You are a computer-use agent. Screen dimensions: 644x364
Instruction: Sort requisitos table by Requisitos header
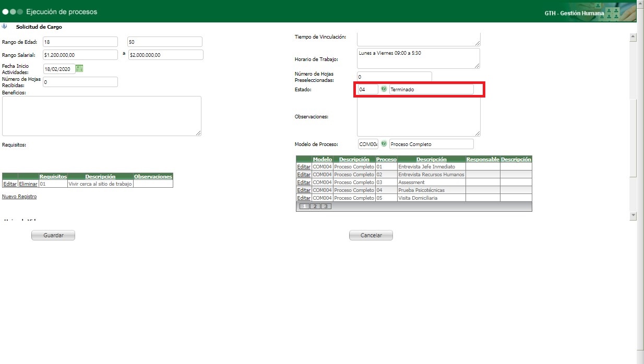[x=53, y=177]
